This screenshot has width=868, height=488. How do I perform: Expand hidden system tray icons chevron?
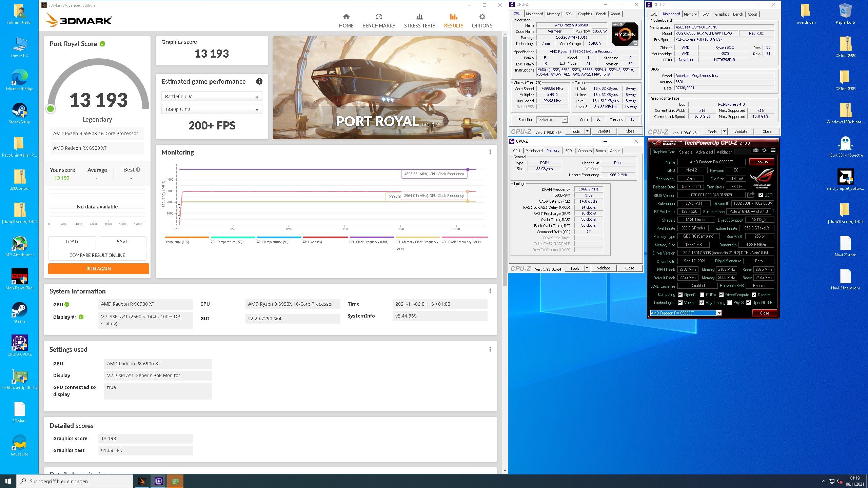tap(823, 481)
